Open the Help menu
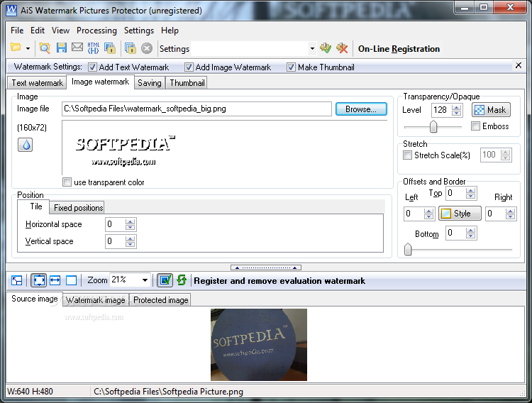Image resolution: width=532 pixels, height=403 pixels. [170, 31]
